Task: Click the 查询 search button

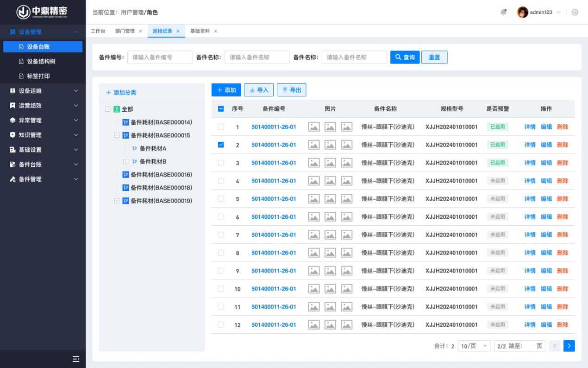Action: pos(405,57)
